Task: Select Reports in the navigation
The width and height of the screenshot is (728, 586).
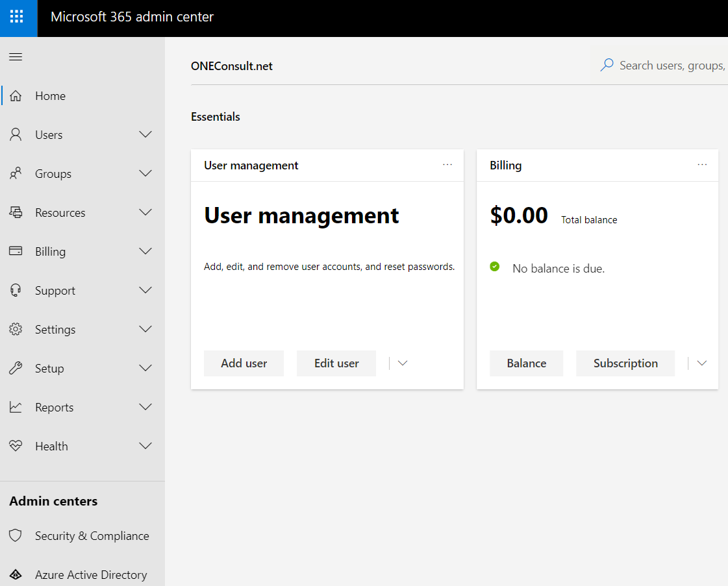Action: 82,407
